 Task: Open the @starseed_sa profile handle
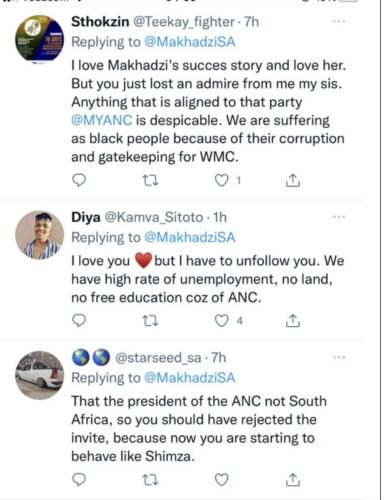pyautogui.click(x=158, y=357)
